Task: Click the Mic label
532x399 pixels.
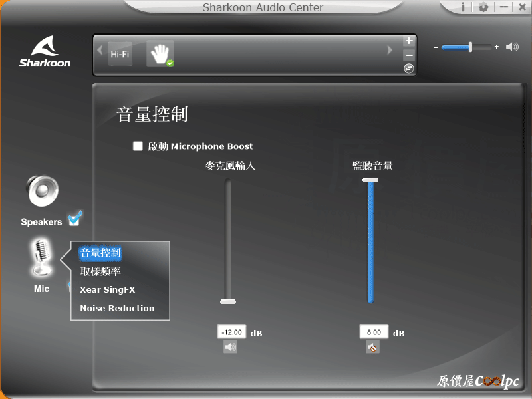Action: click(x=42, y=289)
